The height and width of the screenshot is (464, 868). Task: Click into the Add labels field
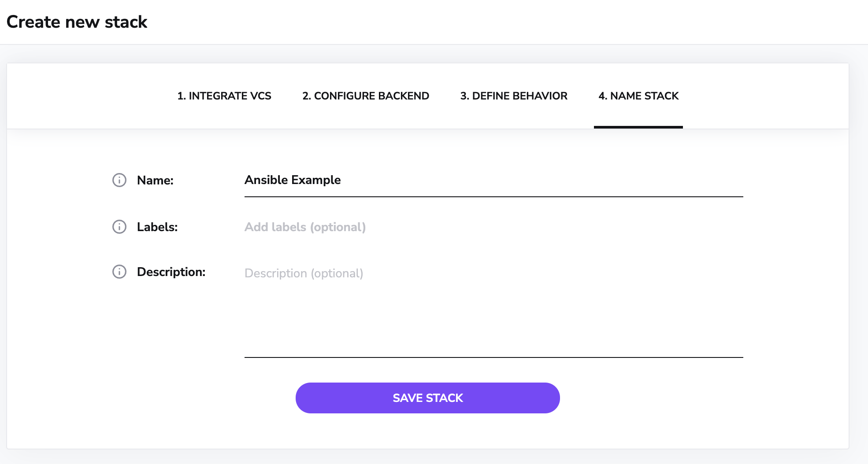click(493, 227)
